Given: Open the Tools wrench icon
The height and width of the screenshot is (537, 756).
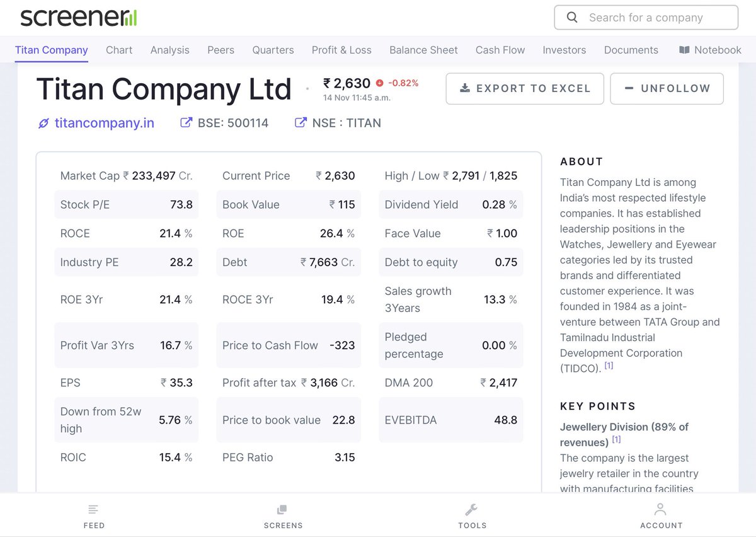Looking at the screenshot, I should tap(472, 509).
